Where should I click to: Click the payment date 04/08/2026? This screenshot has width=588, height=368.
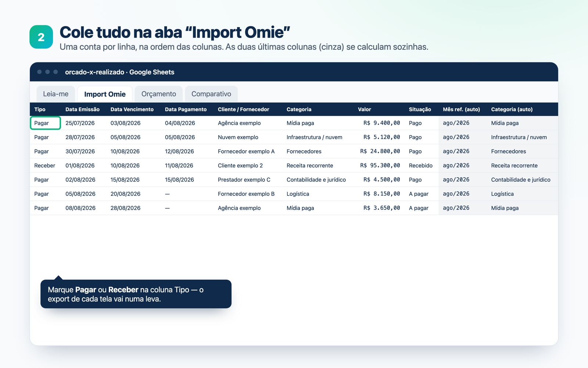(x=180, y=123)
